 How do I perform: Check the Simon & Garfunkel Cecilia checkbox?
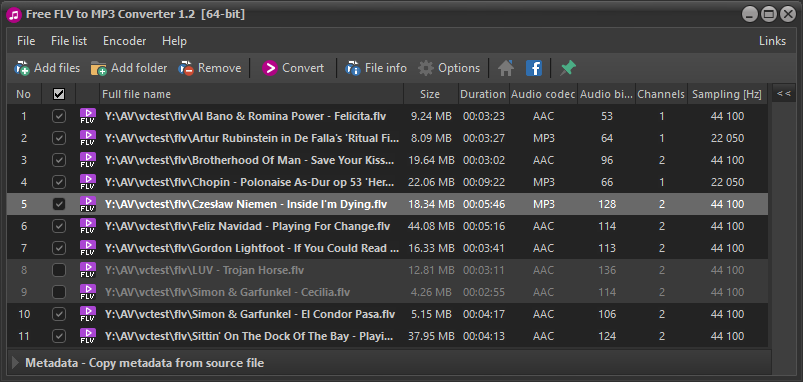click(59, 292)
